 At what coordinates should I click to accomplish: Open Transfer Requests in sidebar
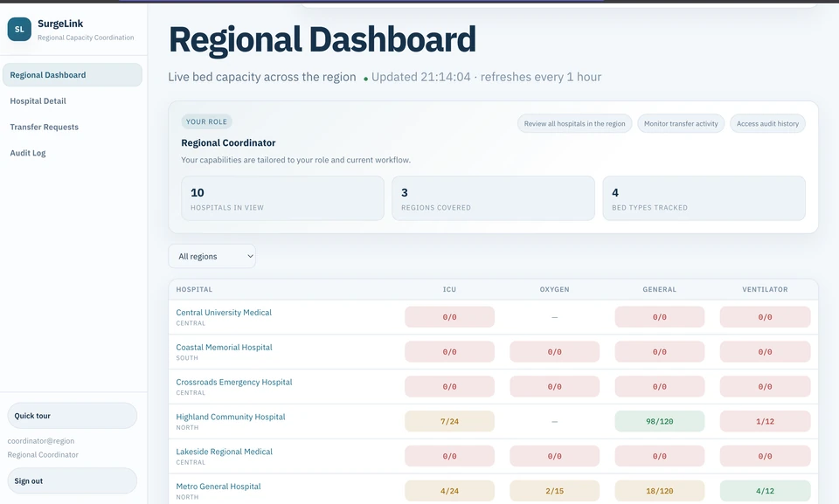[x=45, y=128]
